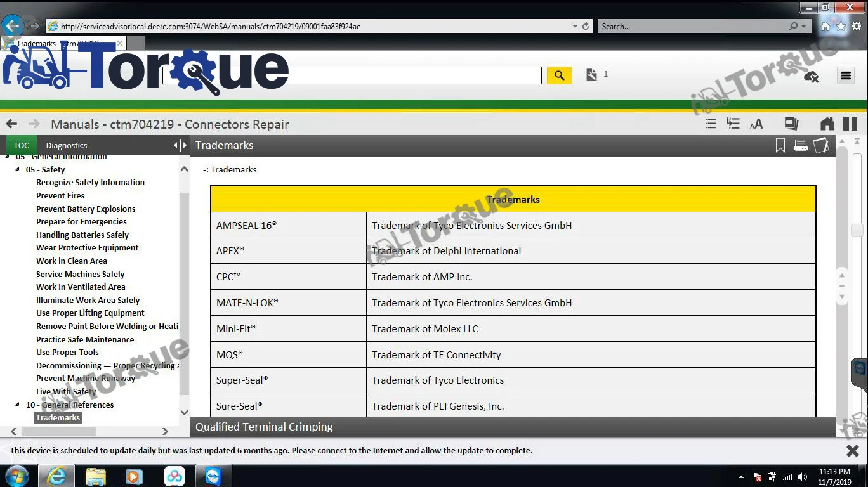This screenshot has height=487, width=868.
Task: Open the Windows Start menu
Action: coord(16,476)
